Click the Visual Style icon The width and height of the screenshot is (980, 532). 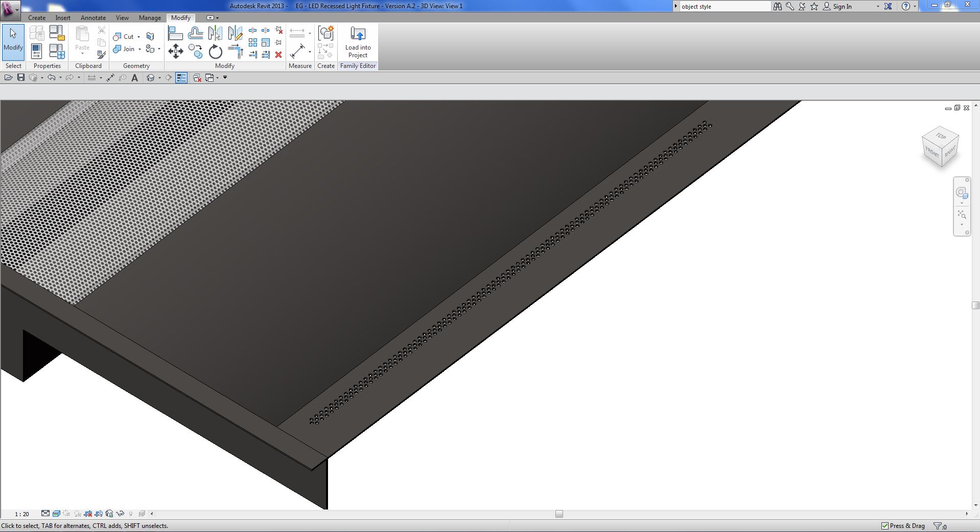pyautogui.click(x=56, y=514)
